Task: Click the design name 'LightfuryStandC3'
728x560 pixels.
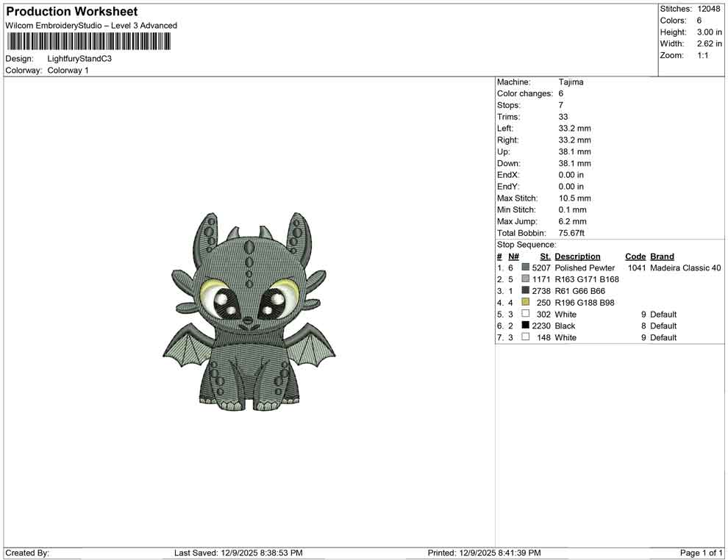Action: coord(79,59)
